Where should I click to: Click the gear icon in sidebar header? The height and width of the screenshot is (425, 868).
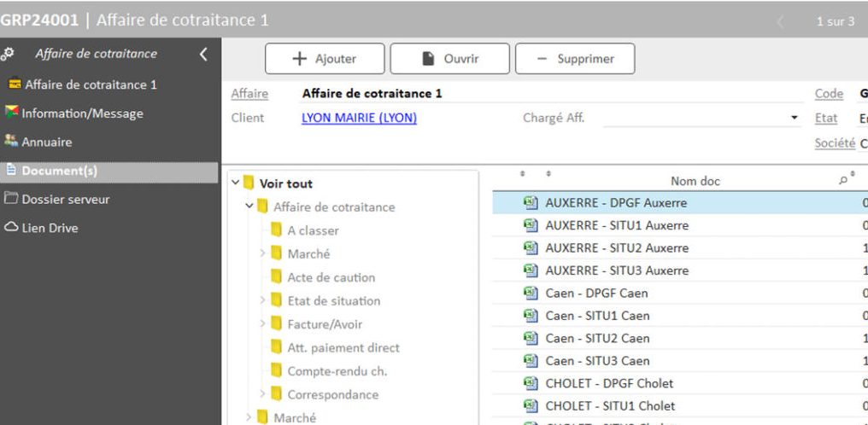pyautogui.click(x=7, y=54)
